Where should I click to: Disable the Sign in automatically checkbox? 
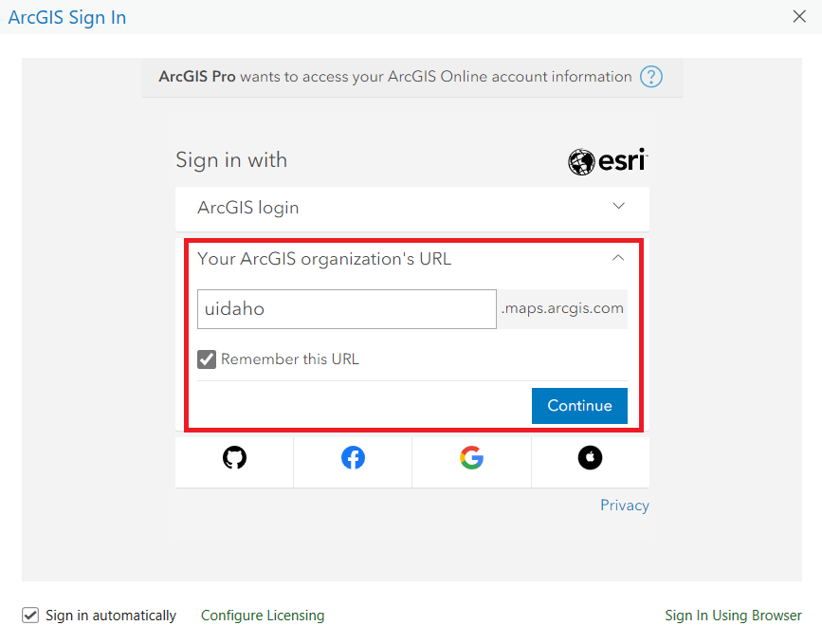click(30, 616)
